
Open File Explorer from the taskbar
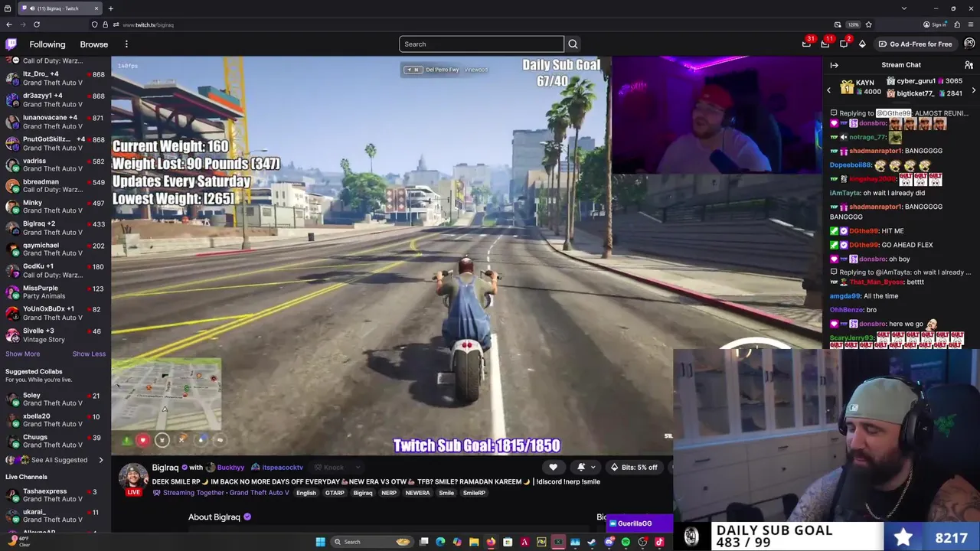coord(474,542)
